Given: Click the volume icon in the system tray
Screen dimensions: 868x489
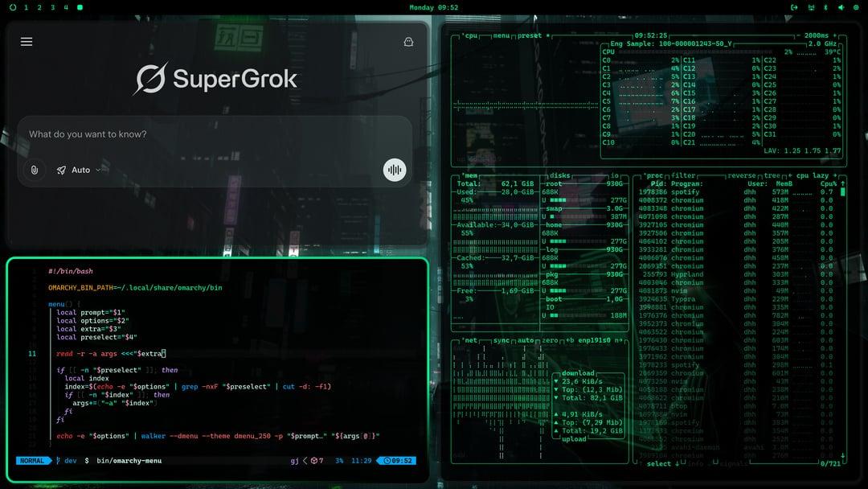Looking at the screenshot, I should point(839,7).
